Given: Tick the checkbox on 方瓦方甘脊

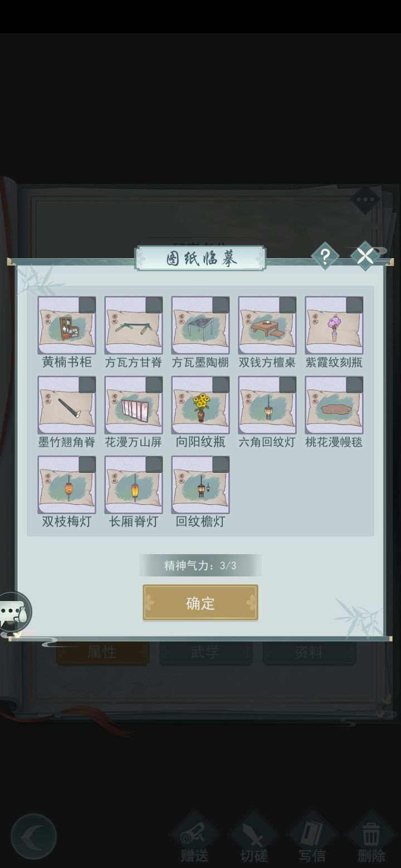Looking at the screenshot, I should pyautogui.click(x=154, y=305).
